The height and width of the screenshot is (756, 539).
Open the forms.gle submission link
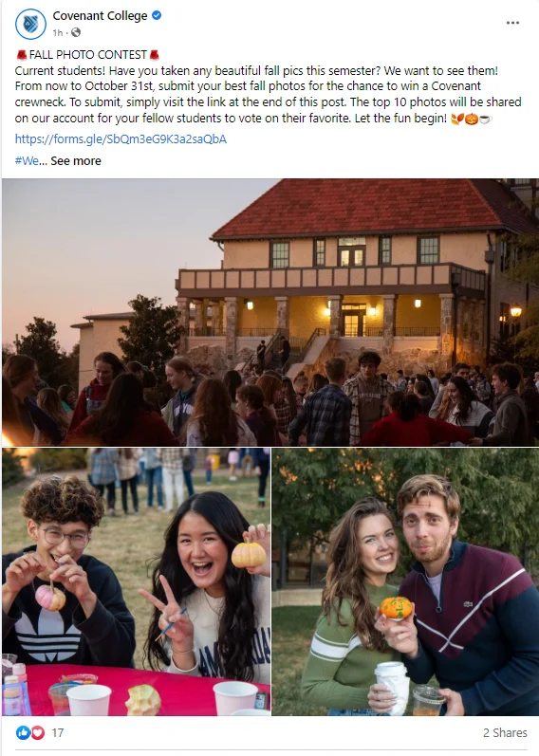tap(121, 138)
